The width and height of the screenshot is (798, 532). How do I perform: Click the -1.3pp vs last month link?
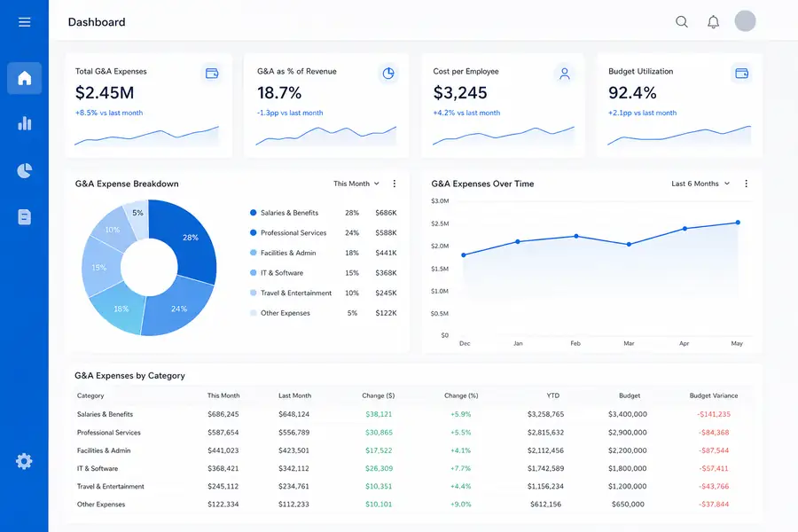pos(290,113)
